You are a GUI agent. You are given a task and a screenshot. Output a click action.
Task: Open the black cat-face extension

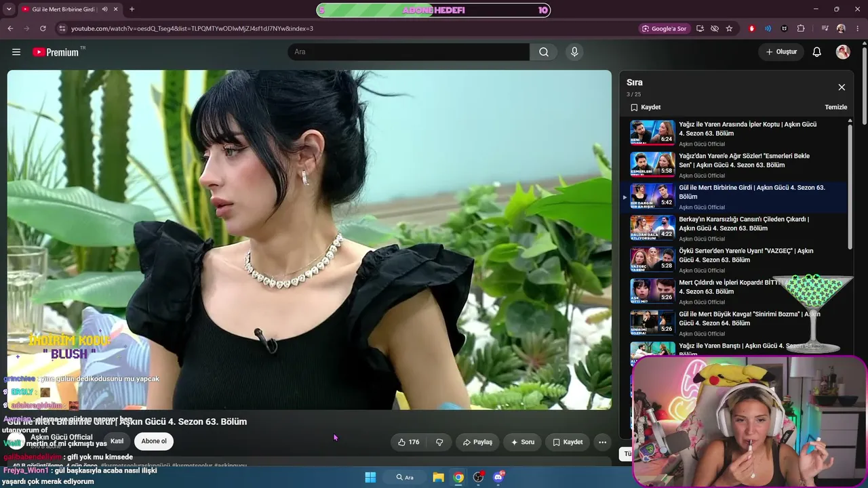(785, 28)
